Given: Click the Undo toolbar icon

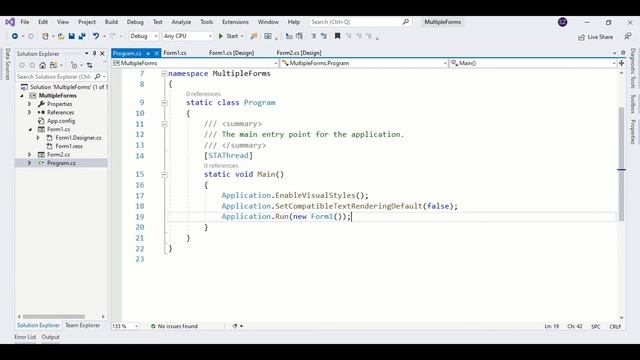Looking at the screenshot, I should [96, 36].
